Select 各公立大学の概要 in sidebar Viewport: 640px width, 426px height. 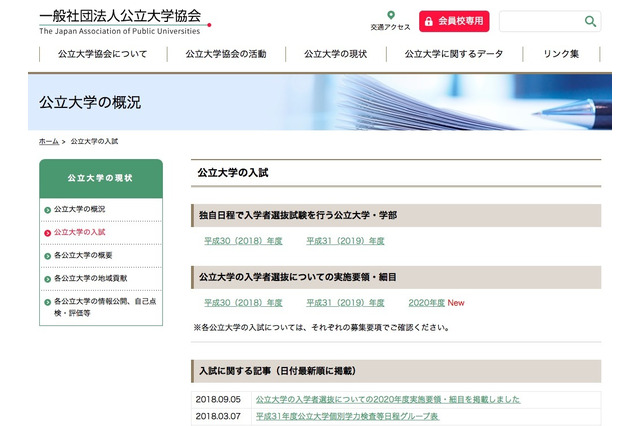[83, 255]
